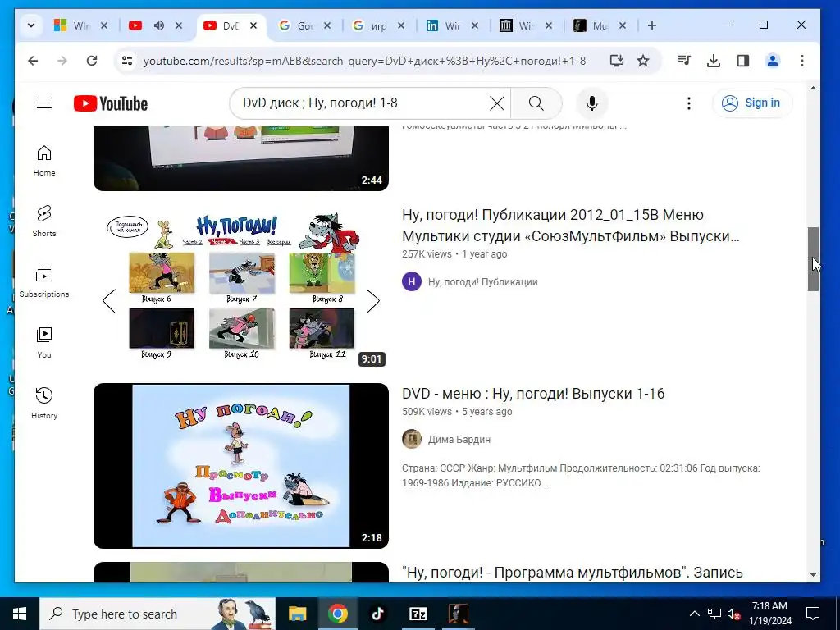Viewport: 840px width, 630px height.
Task: Click the magnifier search button
Action: coord(536,103)
